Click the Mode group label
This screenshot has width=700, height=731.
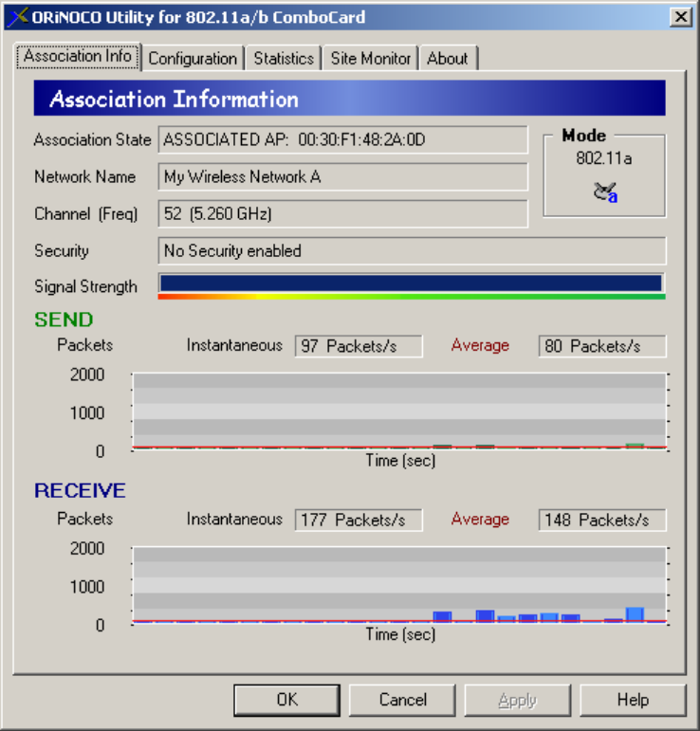click(583, 136)
